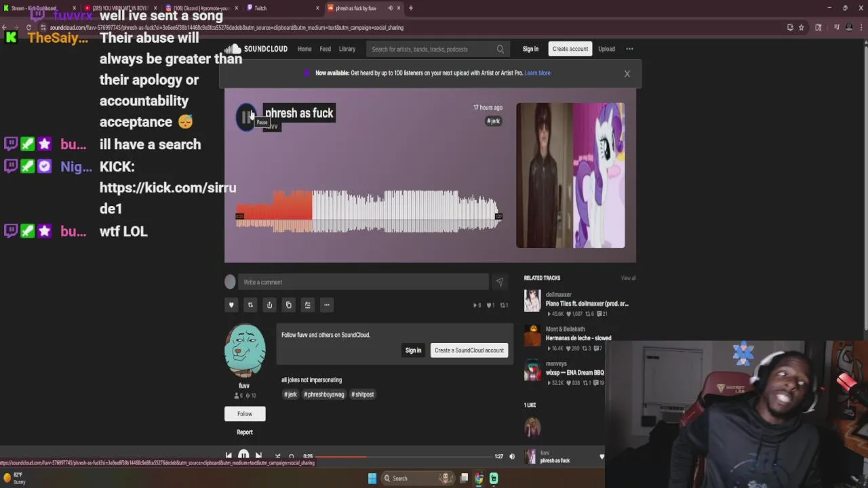Viewport: 868px width, 488px height.
Task: Report this track
Action: pyautogui.click(x=245, y=432)
